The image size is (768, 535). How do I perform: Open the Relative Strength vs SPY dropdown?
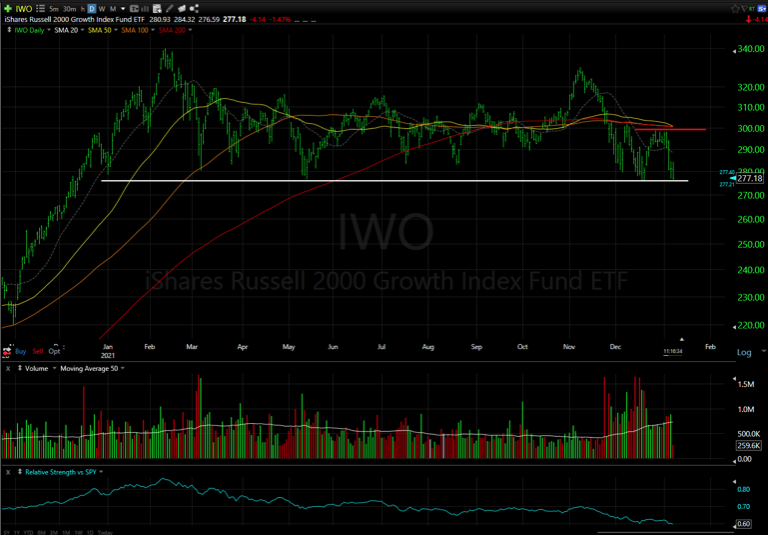101,472
